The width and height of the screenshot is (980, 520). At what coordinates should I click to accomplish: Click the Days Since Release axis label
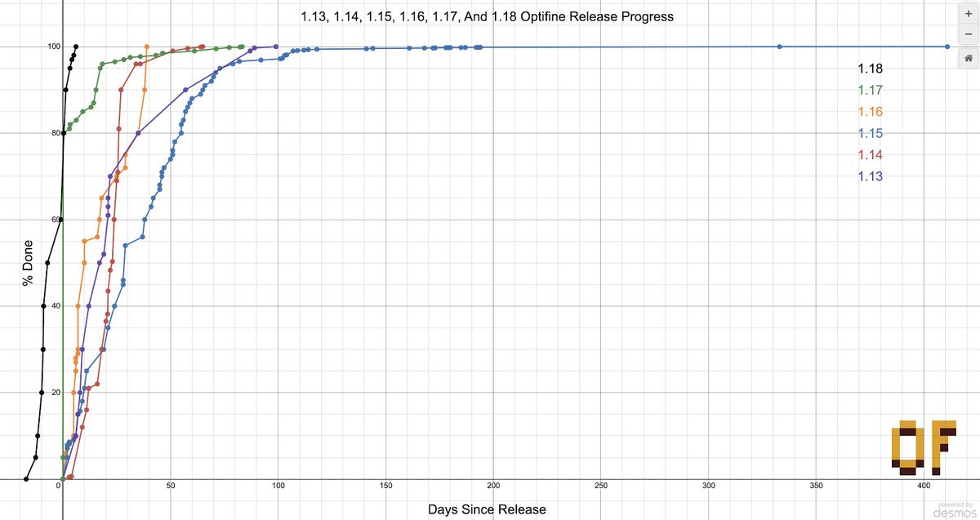(x=487, y=509)
